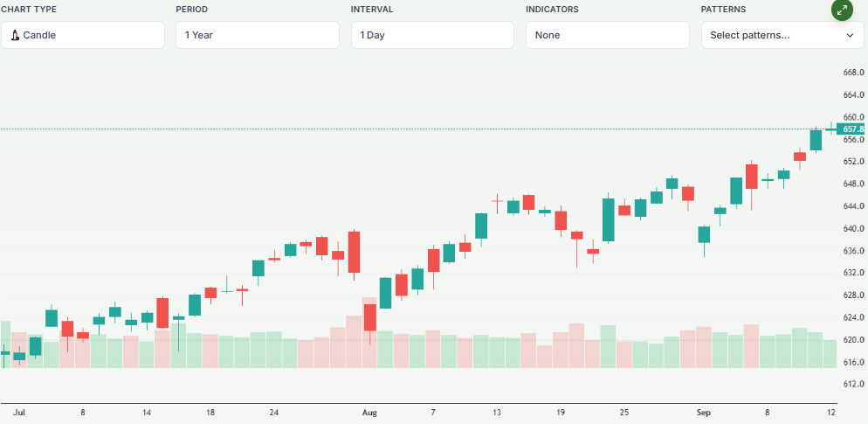Click the Jul label on the date axis
Viewport: 868px width, 424px height.
coord(20,411)
